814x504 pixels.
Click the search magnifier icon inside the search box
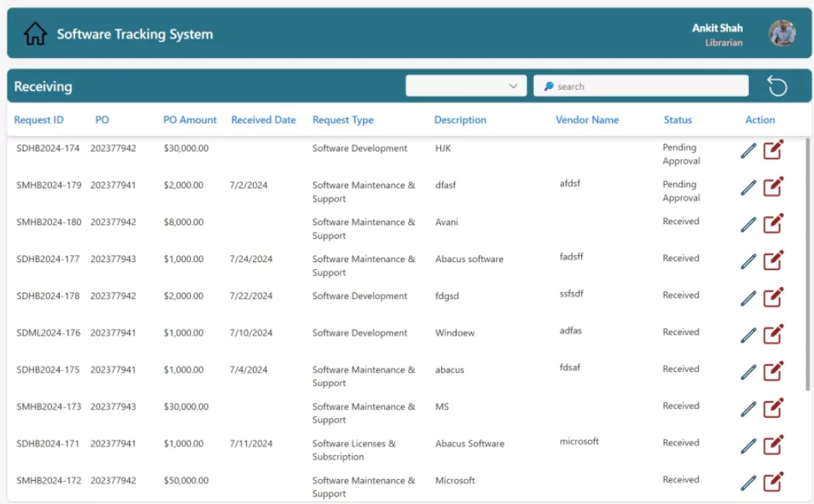pos(550,86)
